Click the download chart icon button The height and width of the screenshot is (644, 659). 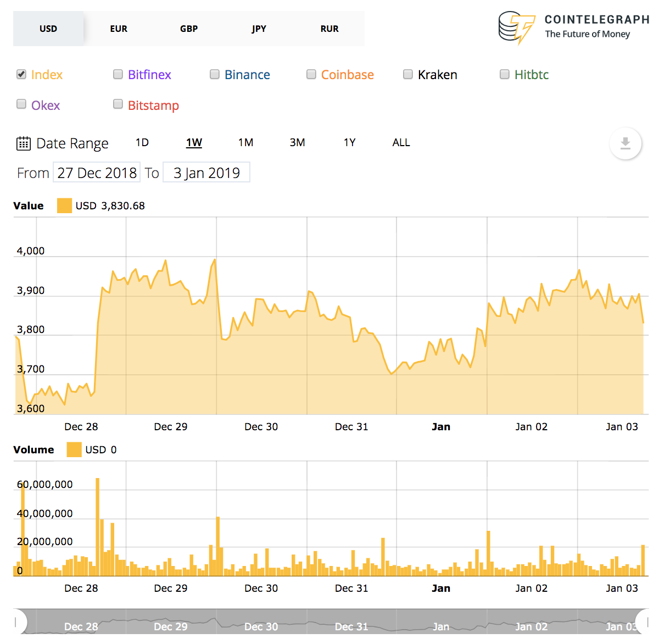[x=625, y=143]
